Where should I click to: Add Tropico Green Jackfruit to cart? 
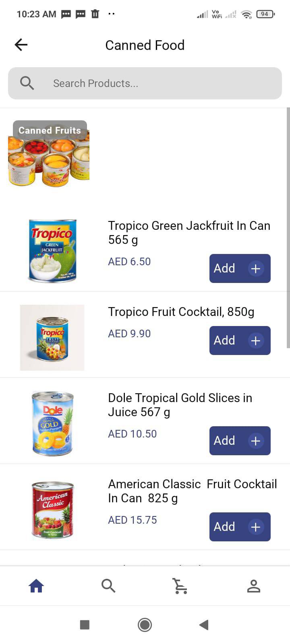[x=240, y=268]
